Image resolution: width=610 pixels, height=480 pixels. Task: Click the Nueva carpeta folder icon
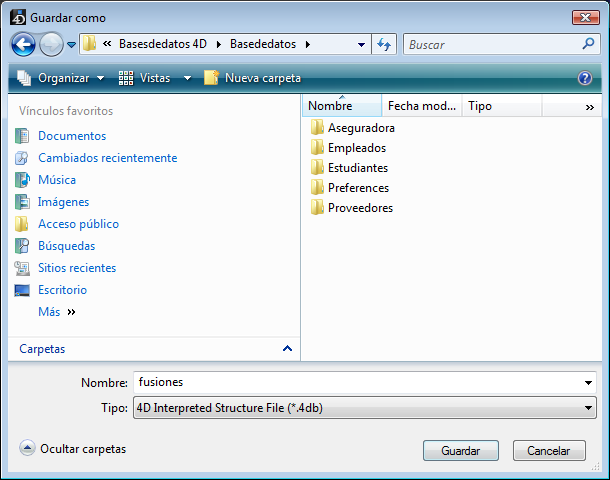(211, 78)
